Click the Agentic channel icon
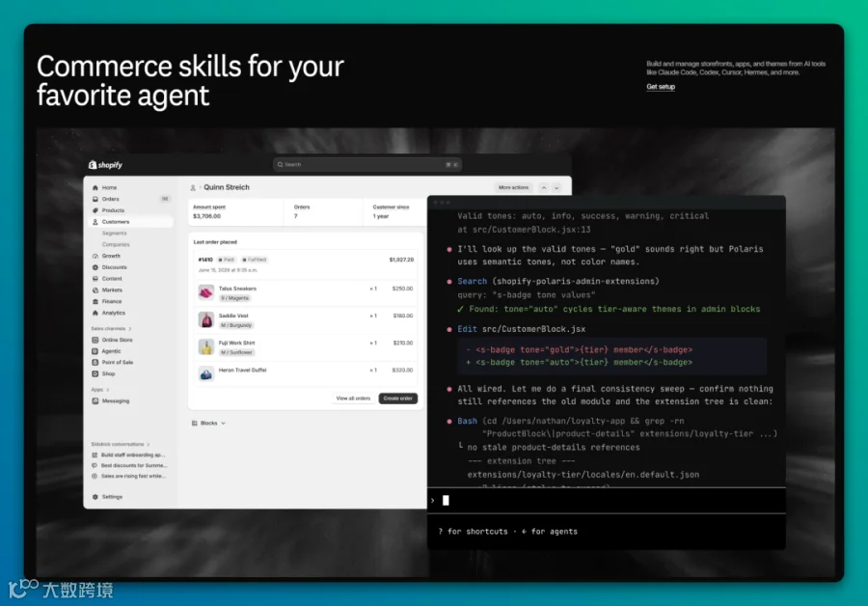Viewport: 868px width, 606px height. pyautogui.click(x=95, y=351)
